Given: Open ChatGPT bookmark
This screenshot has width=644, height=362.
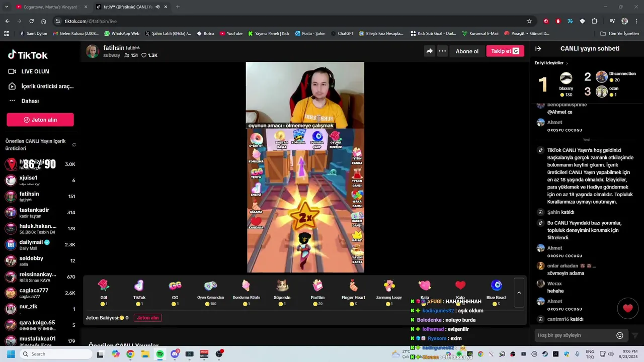Looking at the screenshot, I should point(342,34).
